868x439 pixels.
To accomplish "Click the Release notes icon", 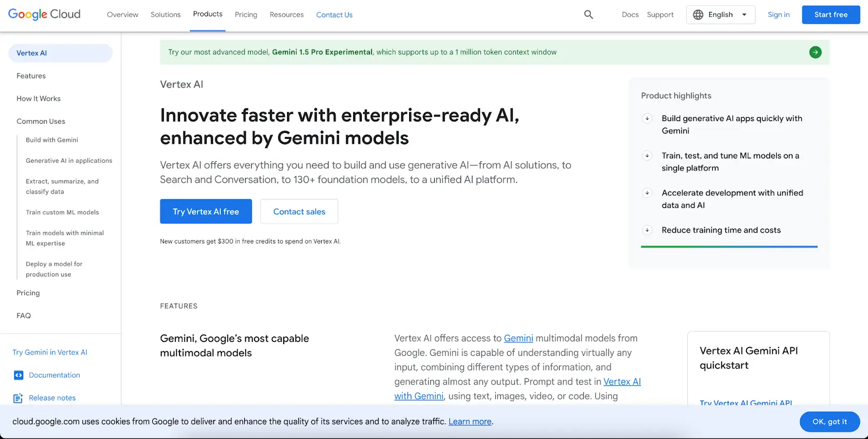I will click(x=18, y=398).
